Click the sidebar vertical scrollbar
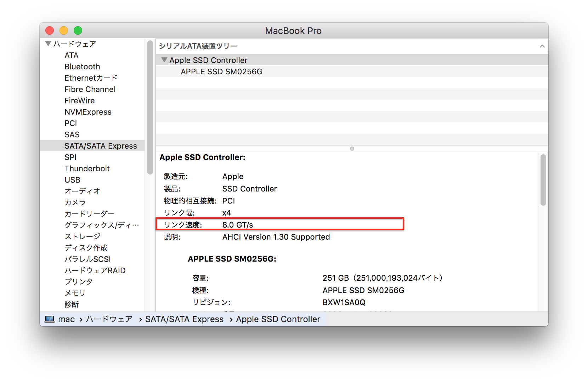588x383 pixels. [150, 107]
